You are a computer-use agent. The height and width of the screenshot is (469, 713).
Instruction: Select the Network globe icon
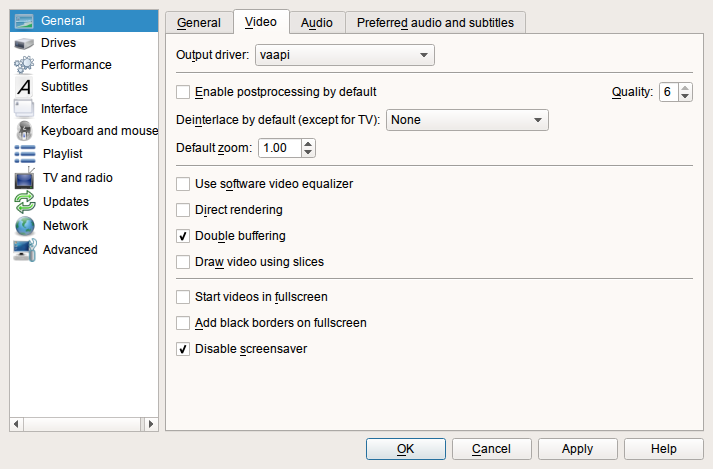25,226
